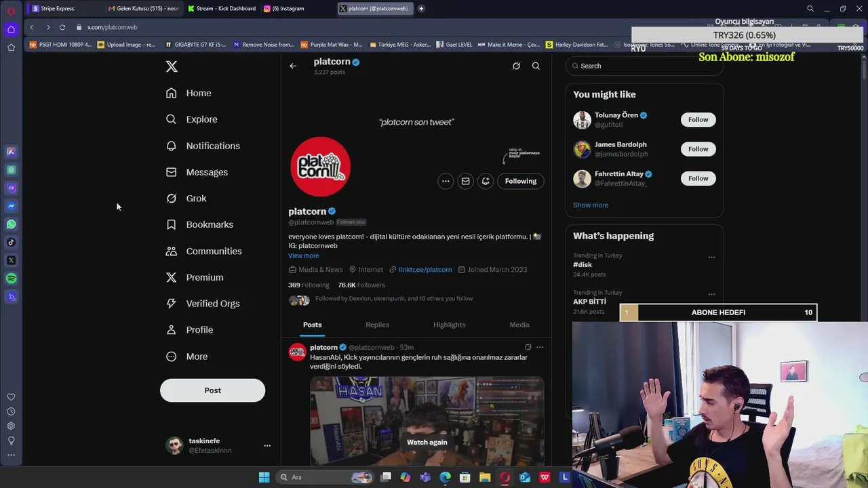Image resolution: width=868 pixels, height=488 pixels.
Task: Switch to Stream - Kick Dashboard tab
Action: pos(222,9)
